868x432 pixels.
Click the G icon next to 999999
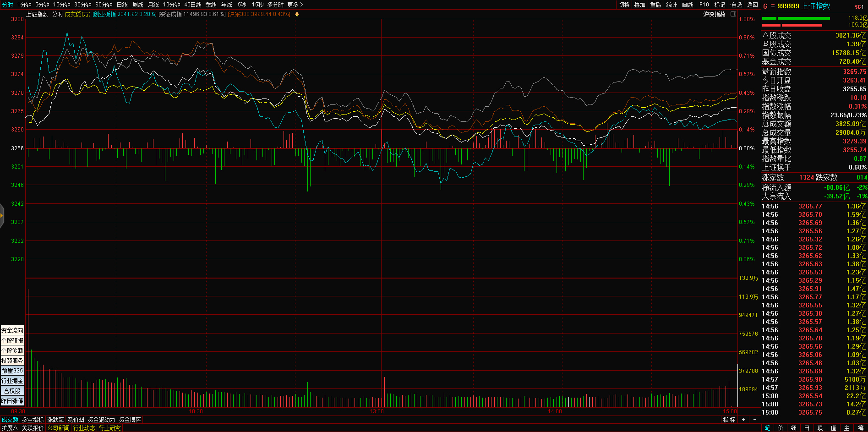(765, 6)
